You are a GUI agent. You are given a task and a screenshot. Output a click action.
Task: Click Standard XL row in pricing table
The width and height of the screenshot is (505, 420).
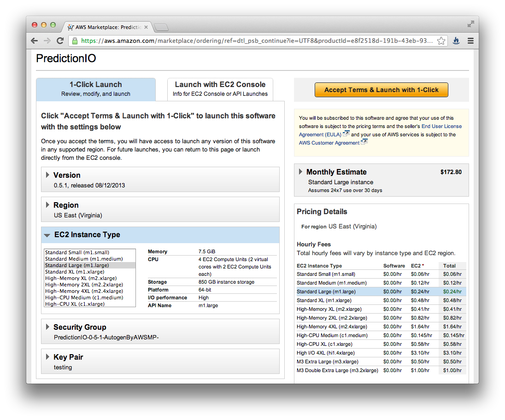click(x=381, y=300)
